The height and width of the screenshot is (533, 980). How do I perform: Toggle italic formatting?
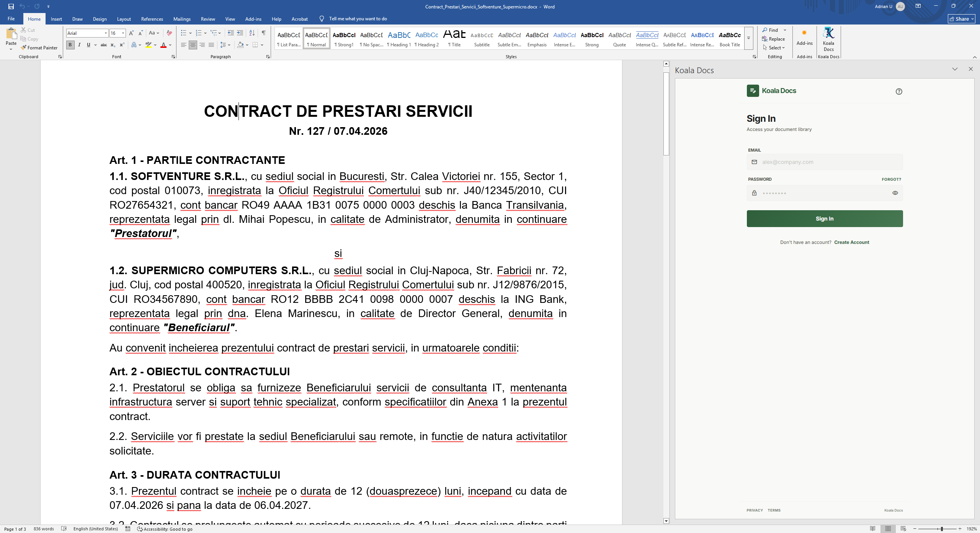79,45
